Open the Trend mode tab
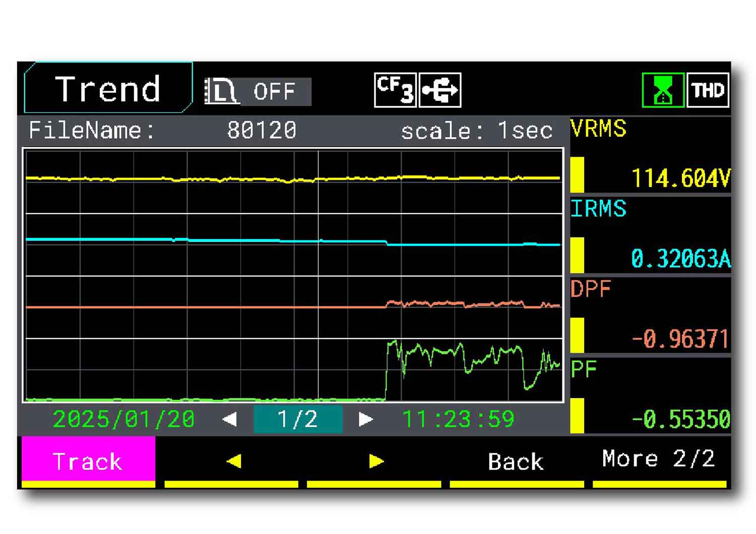 108,88
